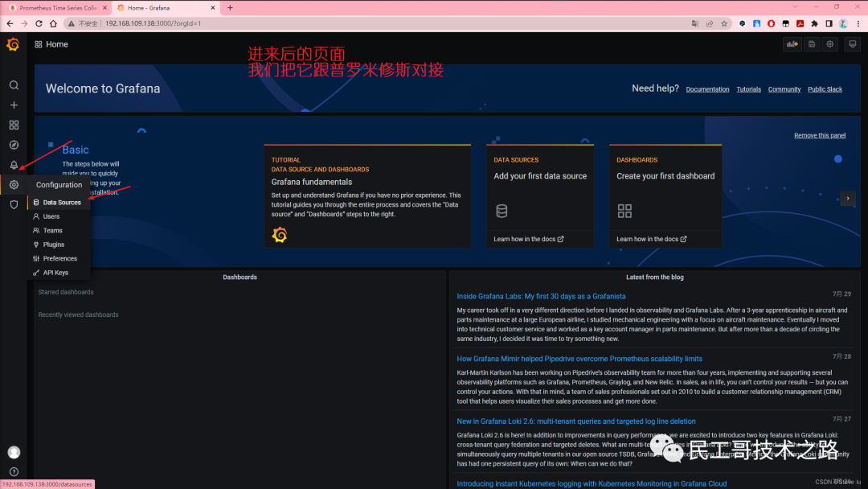Select Data Sources in the Configuration menu
The height and width of the screenshot is (489, 868).
tap(59, 203)
